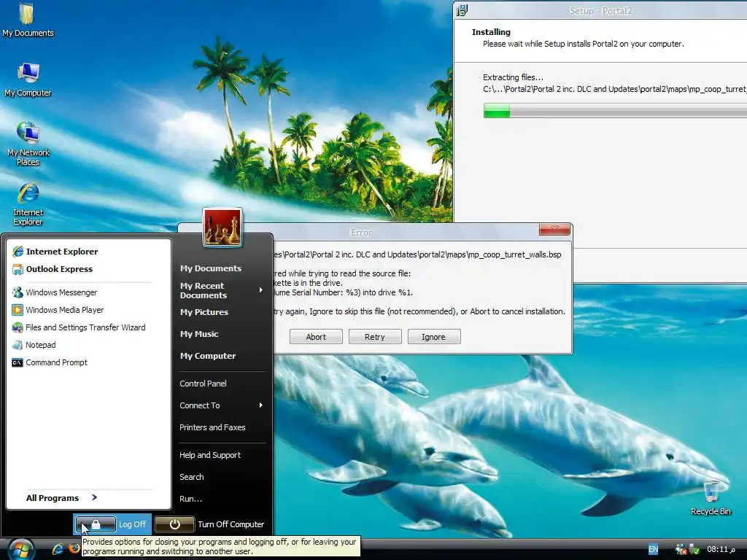Expand My Recent Documents submenu arrow
Image resolution: width=747 pixels, height=560 pixels.
point(260,290)
